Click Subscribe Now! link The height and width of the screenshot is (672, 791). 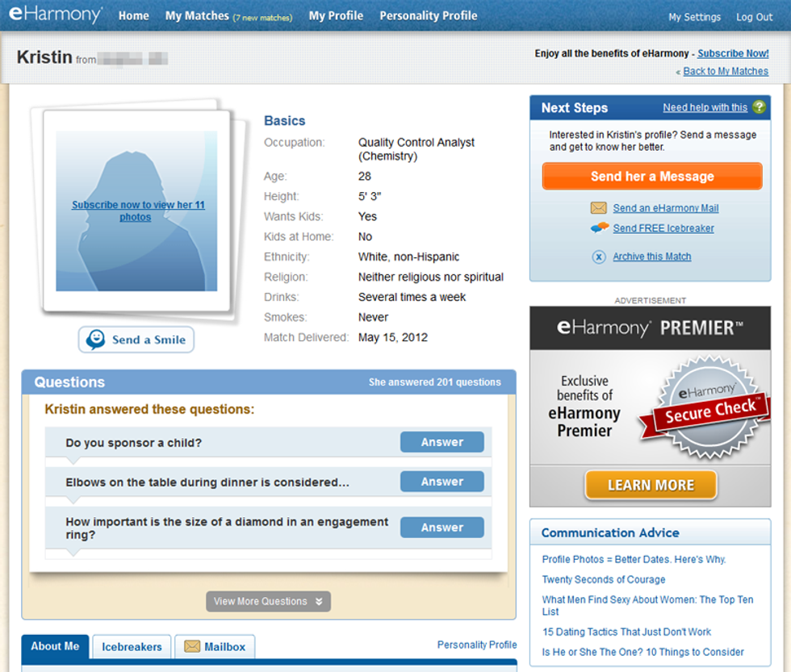733,54
